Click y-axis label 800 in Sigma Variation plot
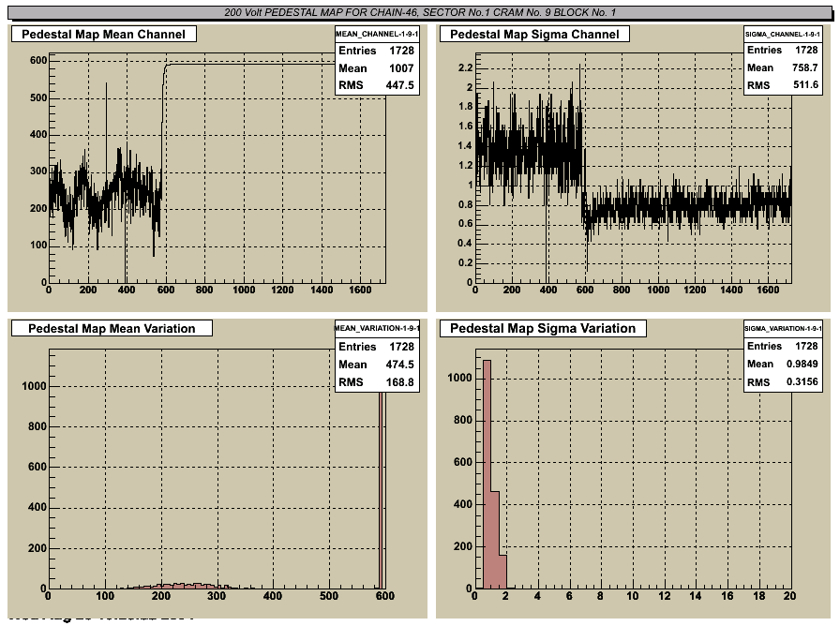840x626 pixels. tap(463, 420)
